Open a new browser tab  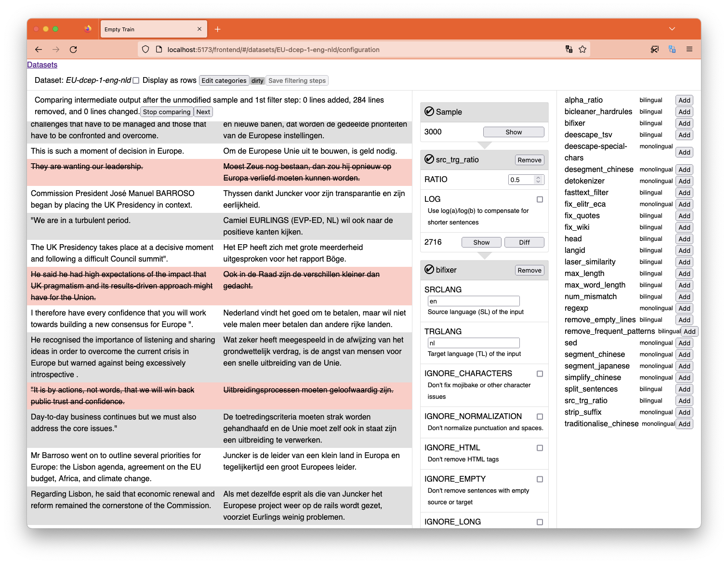coord(218,29)
